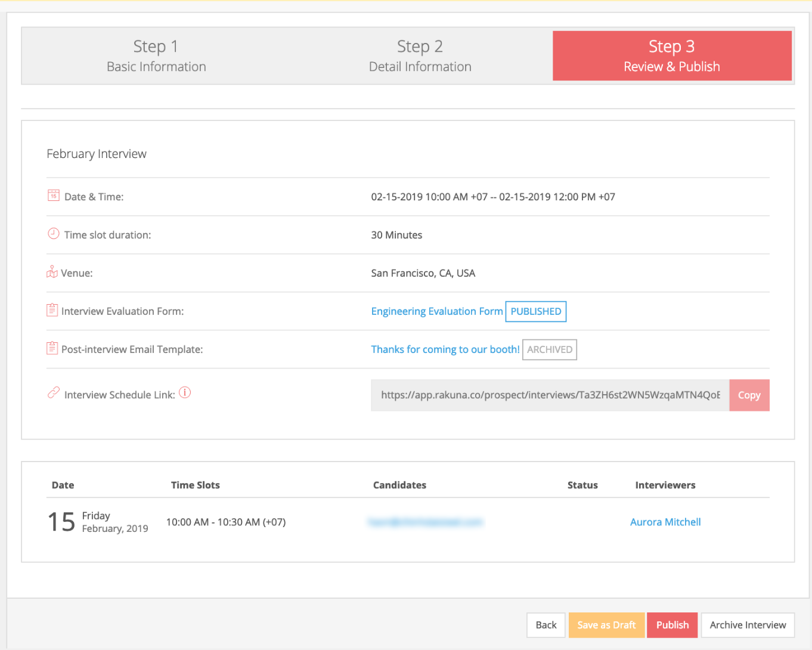This screenshot has width=812, height=650.
Task: Open the Engineering Evaluation Form link
Action: [436, 311]
